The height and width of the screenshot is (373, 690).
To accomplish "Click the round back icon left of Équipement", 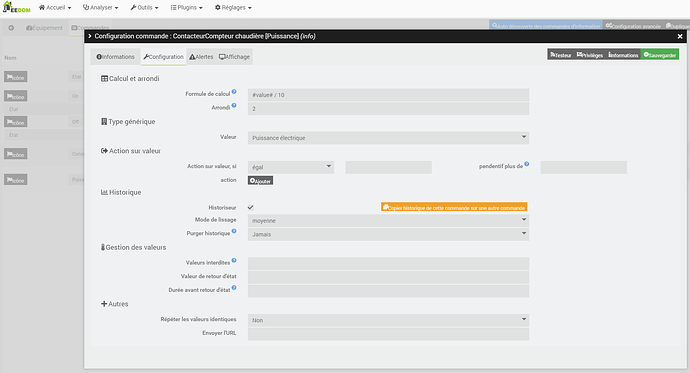I will click(11, 28).
